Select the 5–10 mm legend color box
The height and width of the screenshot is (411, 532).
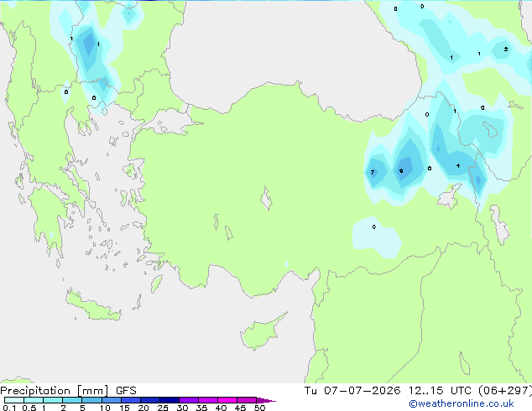pyautogui.click(x=91, y=400)
